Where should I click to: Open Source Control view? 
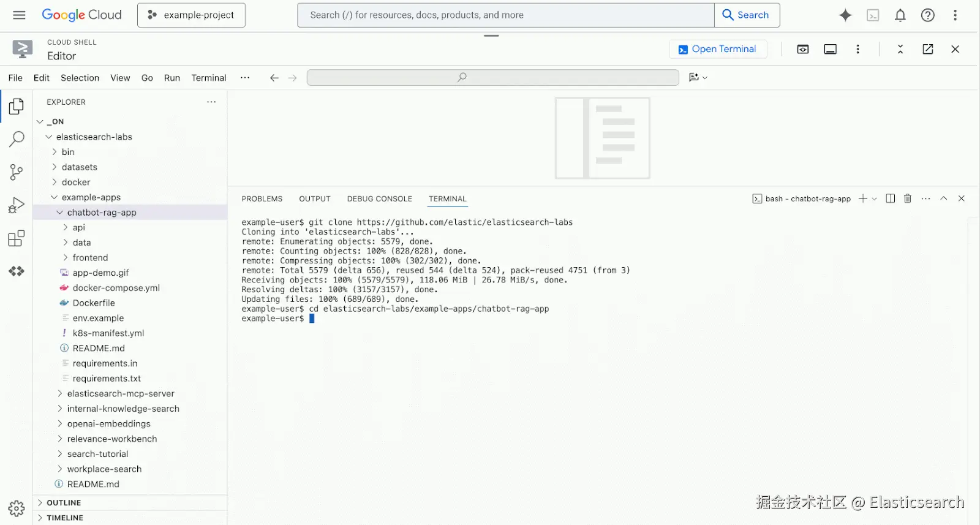tap(17, 172)
